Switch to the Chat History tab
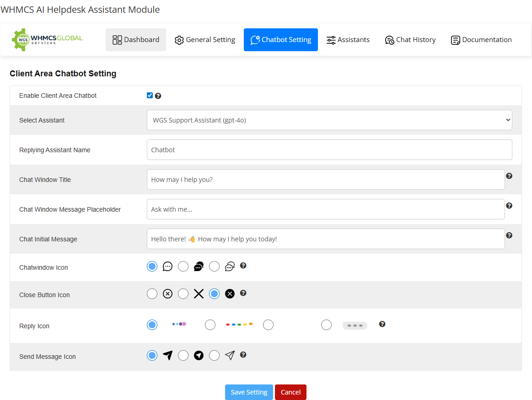Screen dimensions: 532x400 (x=410, y=40)
